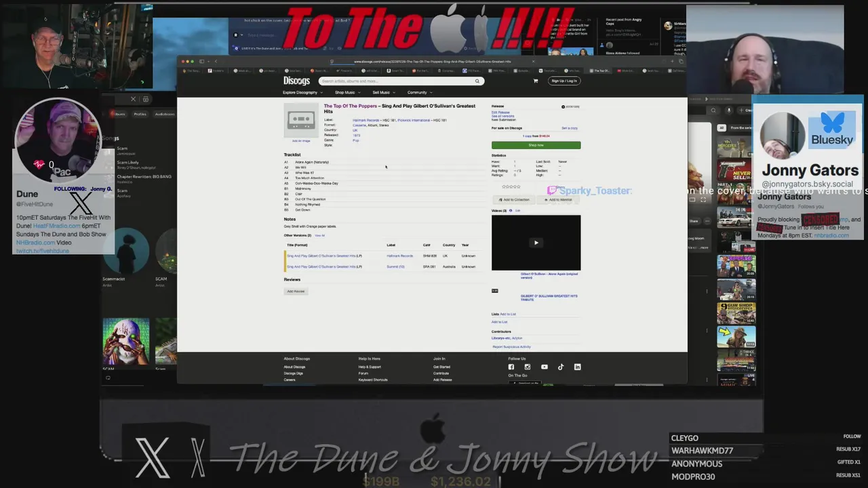Viewport: 868px width, 488px height.
Task: Open the Keyboard Shortcuts footer link
Action: pyautogui.click(x=373, y=380)
